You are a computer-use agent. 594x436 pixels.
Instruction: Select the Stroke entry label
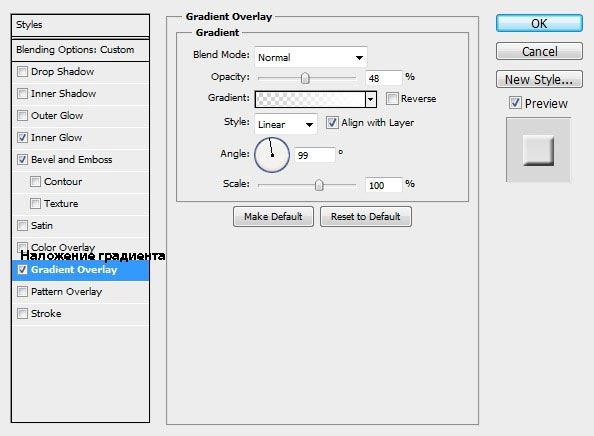coord(46,314)
